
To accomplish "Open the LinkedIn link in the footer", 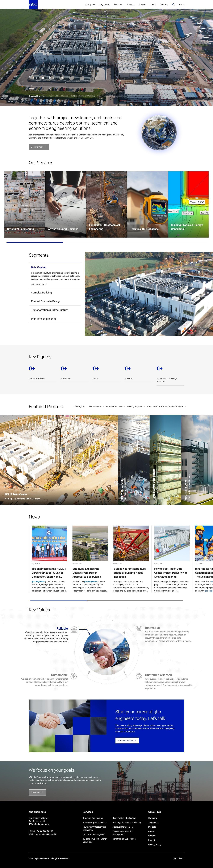I will coord(179,858).
